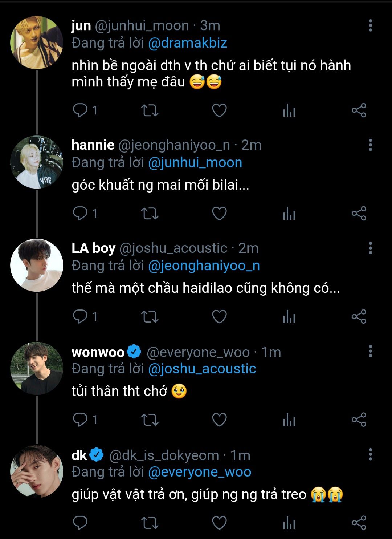Open @everyone_woo mention link
392x539 pixels.
coord(199,472)
